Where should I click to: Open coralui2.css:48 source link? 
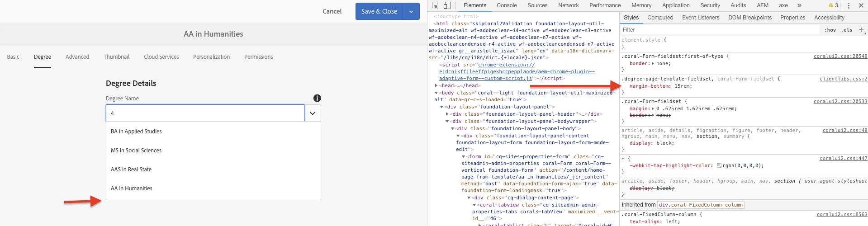(x=845, y=131)
